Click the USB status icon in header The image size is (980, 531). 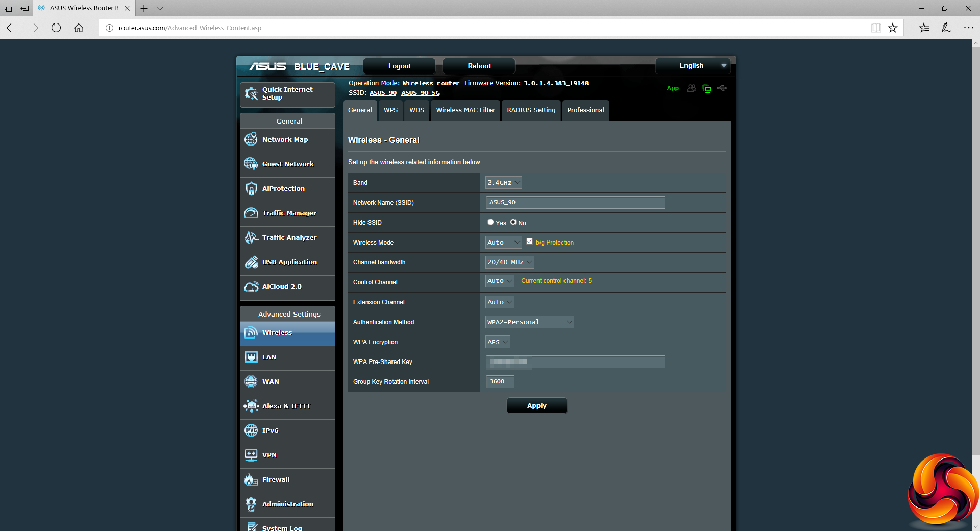[722, 88]
